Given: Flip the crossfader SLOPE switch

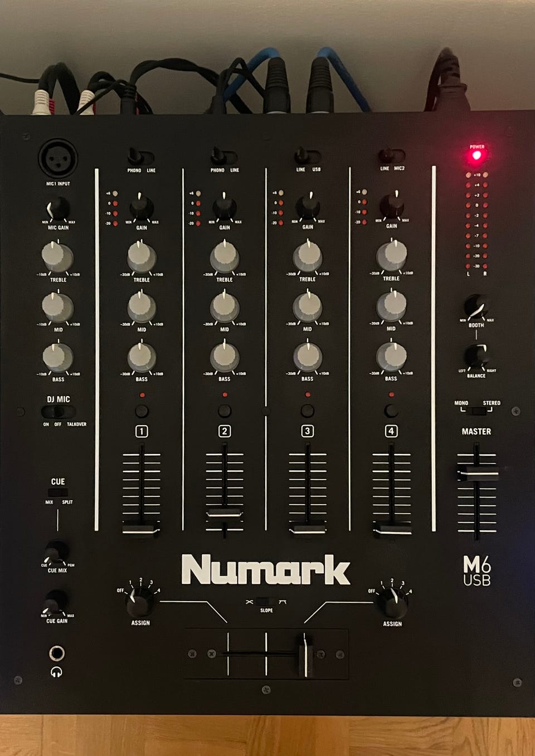Looking at the screenshot, I should pos(266,601).
